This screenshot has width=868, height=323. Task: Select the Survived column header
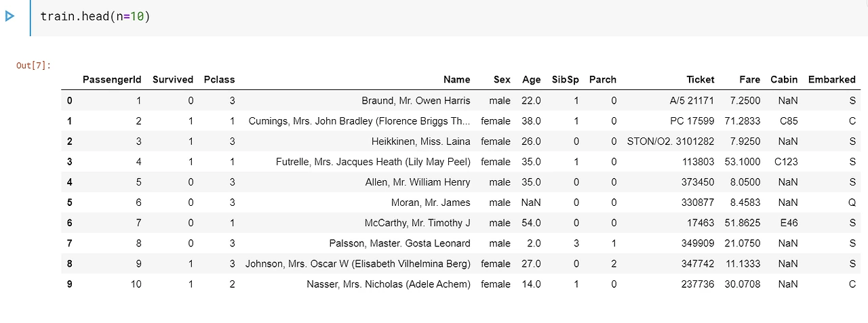point(173,79)
